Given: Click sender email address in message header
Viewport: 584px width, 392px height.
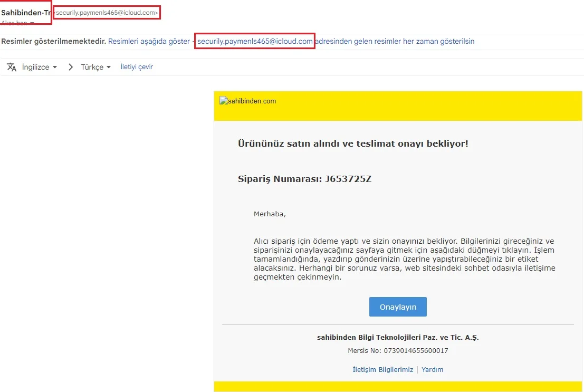Looking at the screenshot, I should point(107,12).
